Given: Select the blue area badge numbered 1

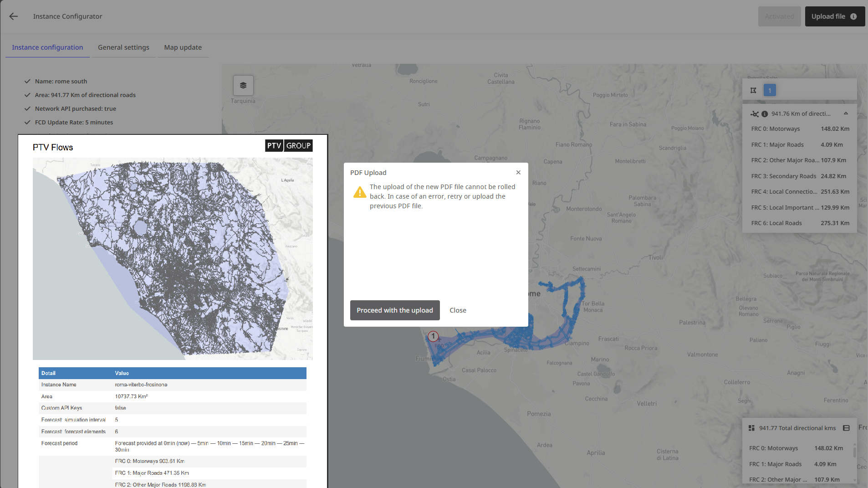Looking at the screenshot, I should point(770,90).
